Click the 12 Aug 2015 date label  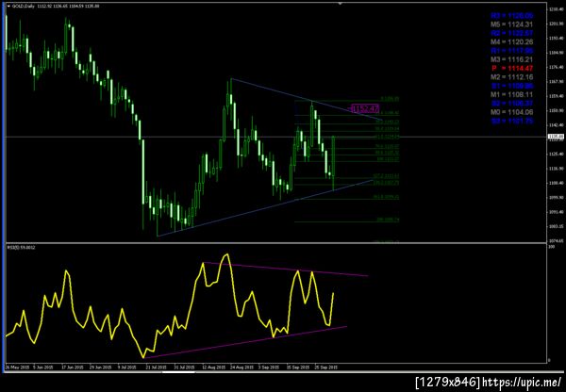pyautogui.click(x=213, y=367)
